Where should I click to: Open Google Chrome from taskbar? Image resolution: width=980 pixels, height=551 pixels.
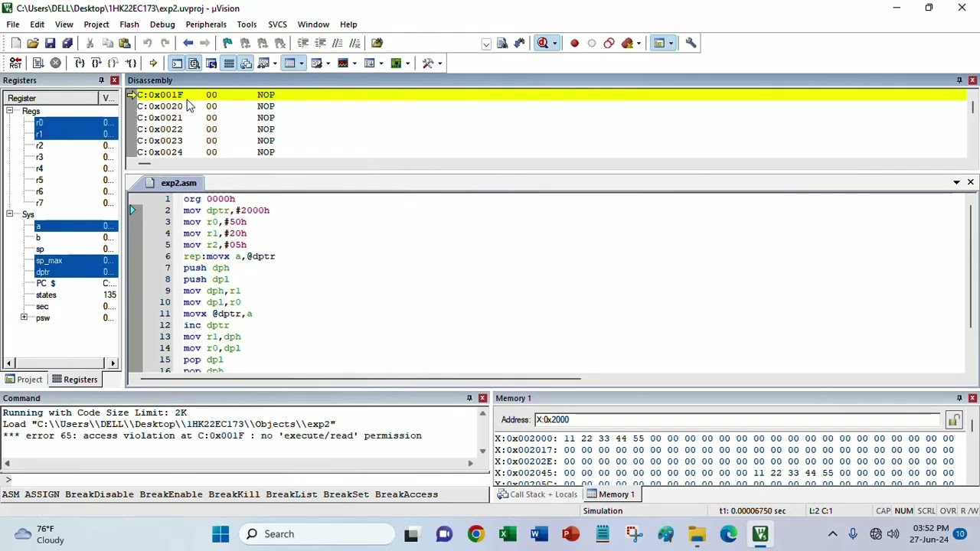476,534
